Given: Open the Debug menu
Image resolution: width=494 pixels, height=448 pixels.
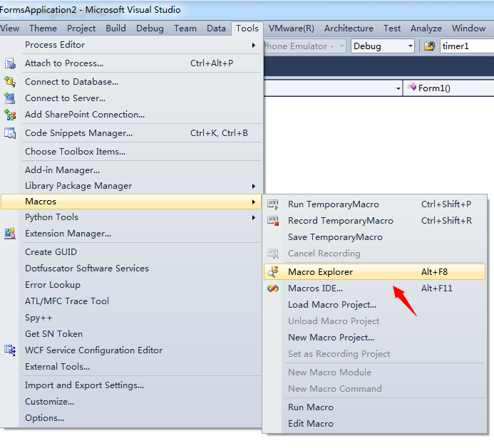Looking at the screenshot, I should coord(150,28).
